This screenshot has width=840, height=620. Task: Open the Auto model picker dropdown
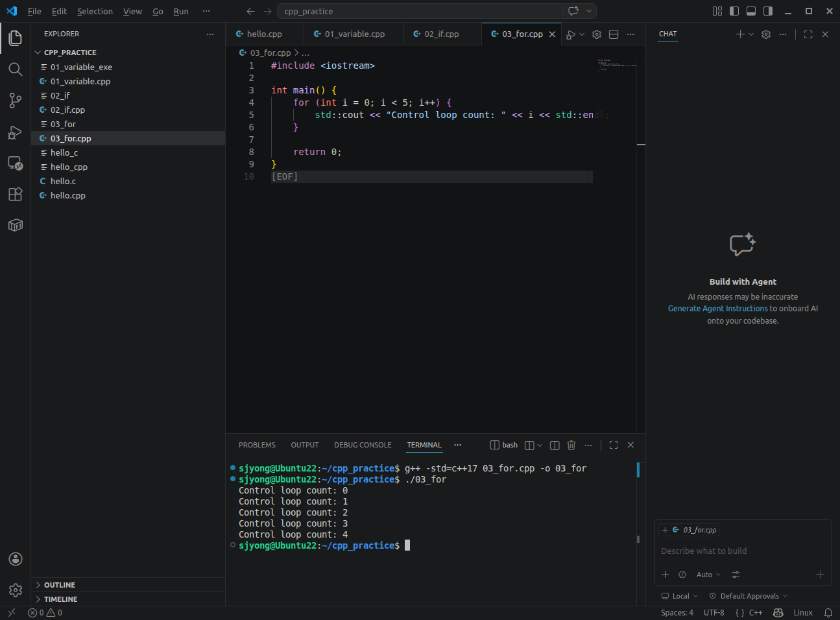(708, 575)
